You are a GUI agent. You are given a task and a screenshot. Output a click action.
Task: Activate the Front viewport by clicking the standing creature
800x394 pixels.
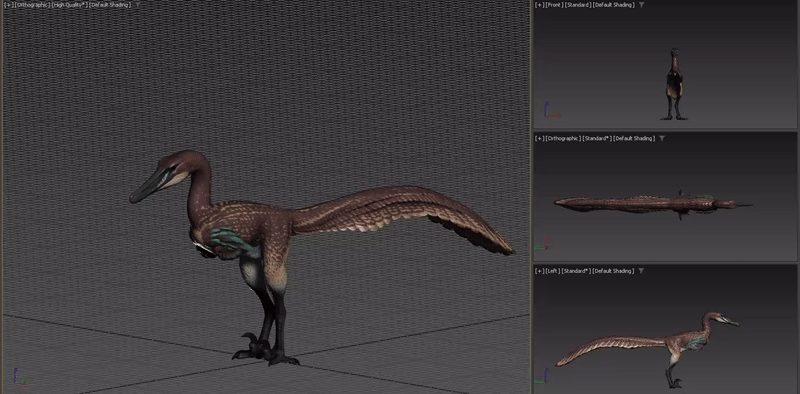point(674,84)
